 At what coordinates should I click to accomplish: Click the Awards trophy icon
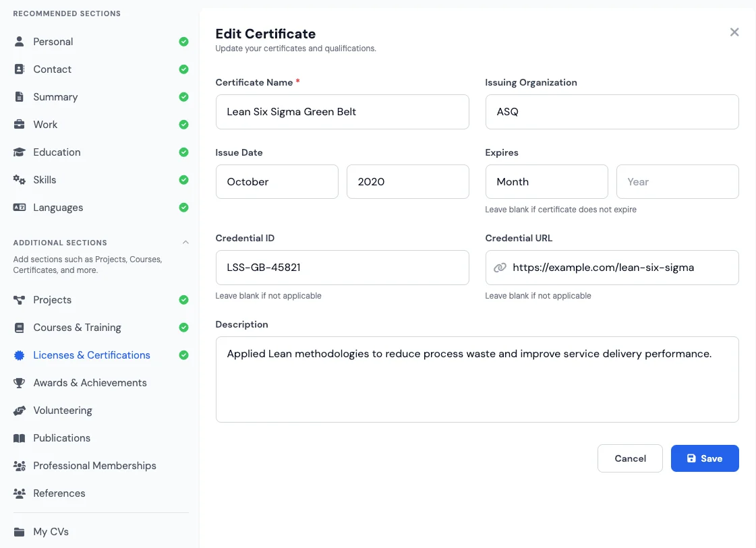click(20, 383)
